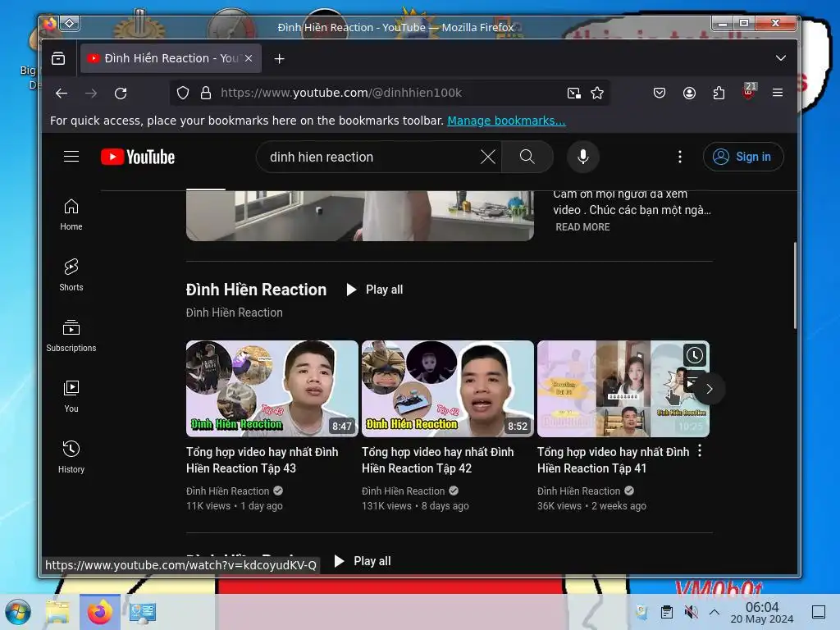Click the Sign in button
Viewport: 840px width, 630px height.
pyautogui.click(x=743, y=157)
